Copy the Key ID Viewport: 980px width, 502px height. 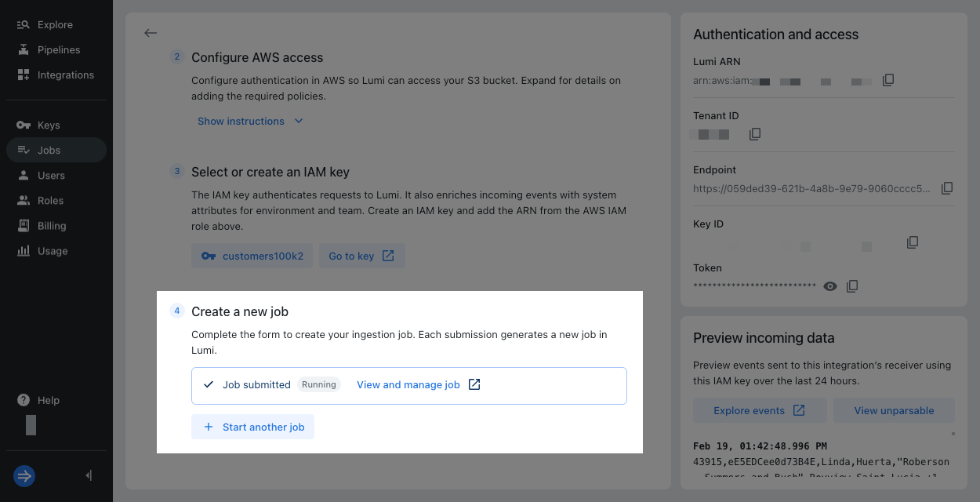[913, 242]
